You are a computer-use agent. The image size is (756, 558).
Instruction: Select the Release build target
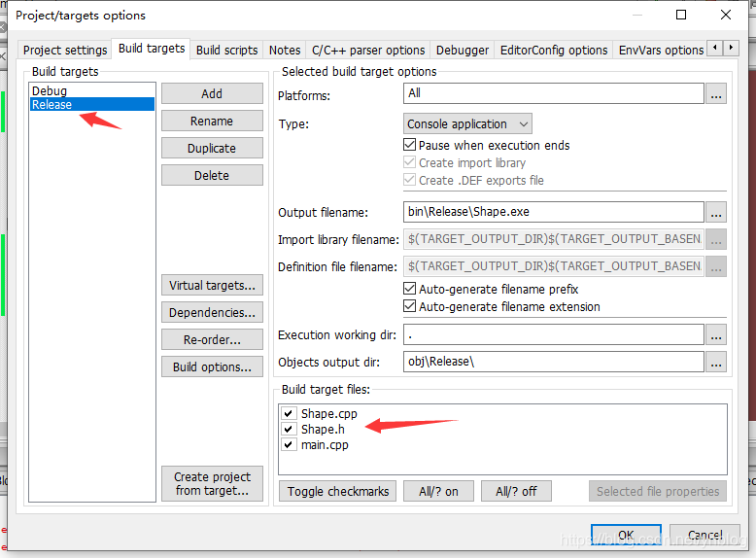(92, 105)
